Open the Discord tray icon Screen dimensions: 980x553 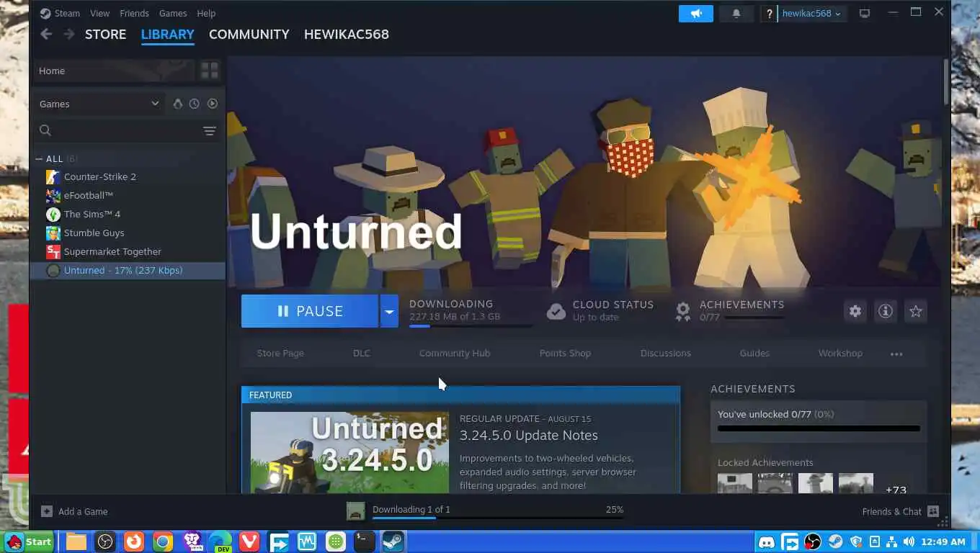point(767,541)
